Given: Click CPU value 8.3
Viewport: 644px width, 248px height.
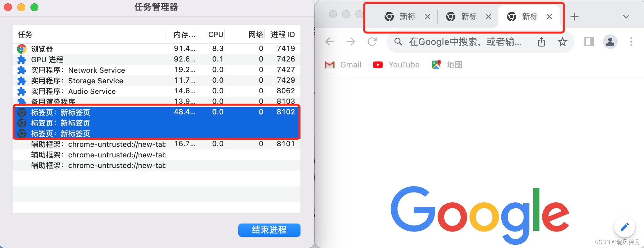Looking at the screenshot, I should [218, 49].
